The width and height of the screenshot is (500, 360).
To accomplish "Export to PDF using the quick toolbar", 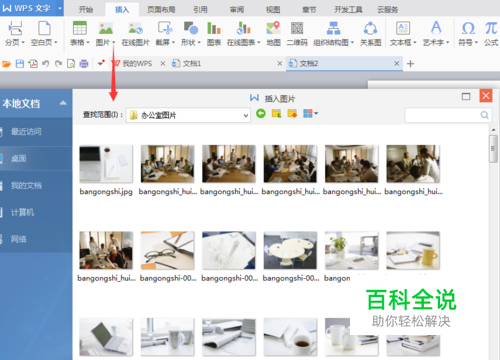I will tap(33, 63).
